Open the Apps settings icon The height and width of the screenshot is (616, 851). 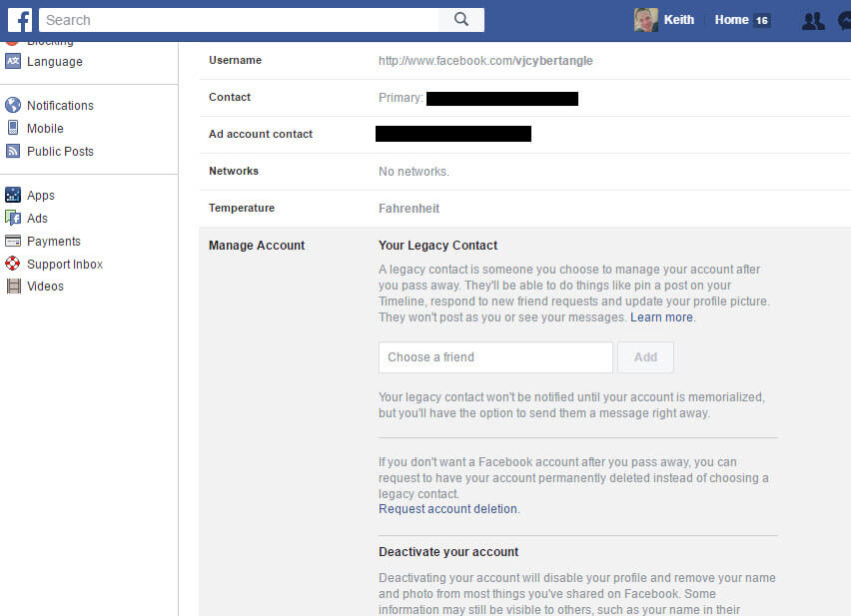(13, 195)
